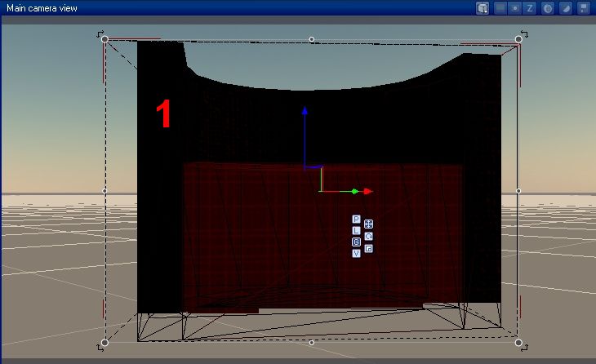Click the half-disc icon in title bar

pos(566,8)
